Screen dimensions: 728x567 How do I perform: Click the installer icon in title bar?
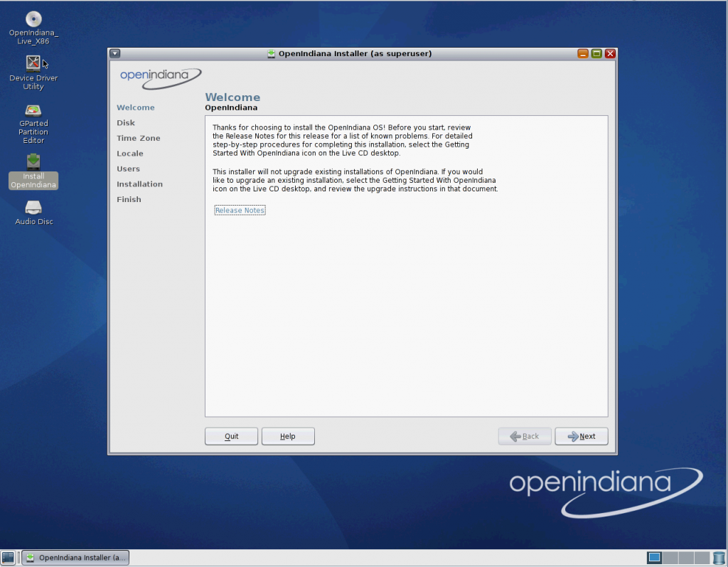(x=271, y=53)
